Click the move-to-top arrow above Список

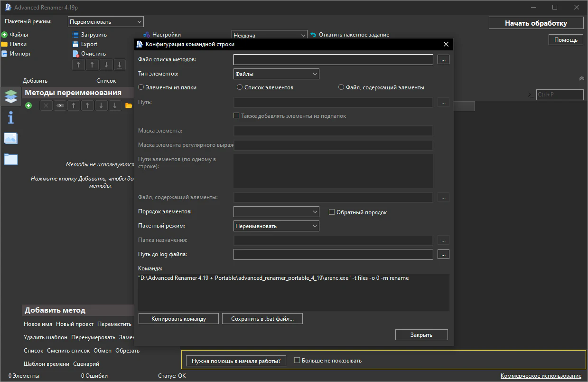point(79,65)
